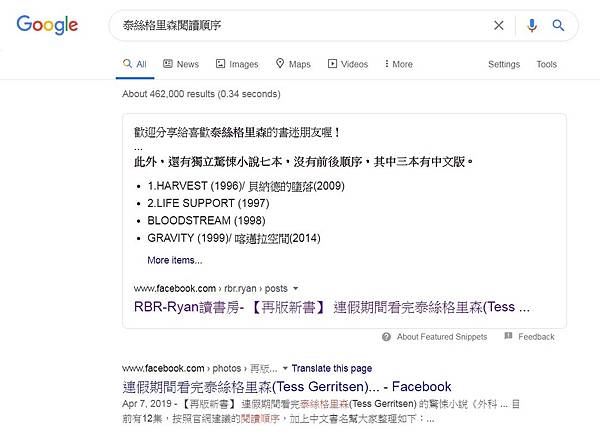Click the 1.HARVEST (1996) list item
The height and width of the screenshot is (439, 600).
pos(246,186)
